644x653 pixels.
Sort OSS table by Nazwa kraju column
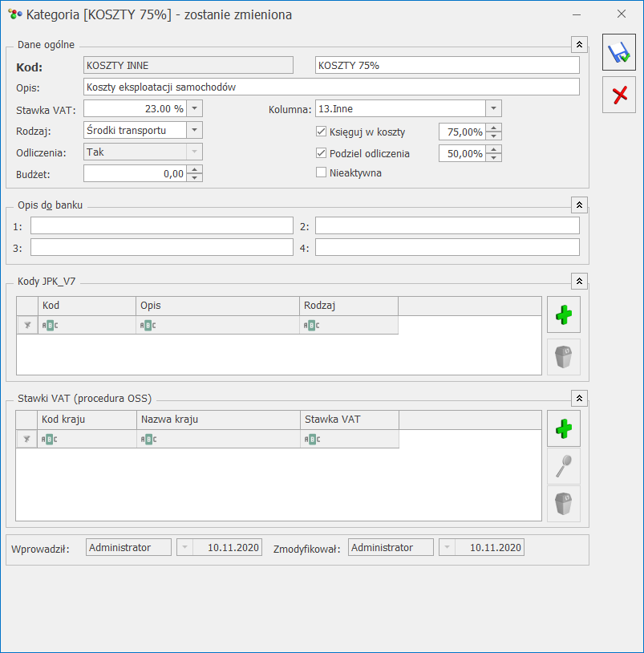click(219, 420)
